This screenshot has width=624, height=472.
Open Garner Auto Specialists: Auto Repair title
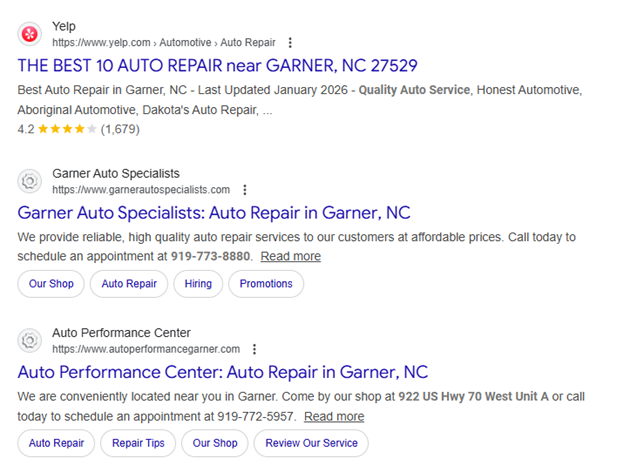coord(214,213)
